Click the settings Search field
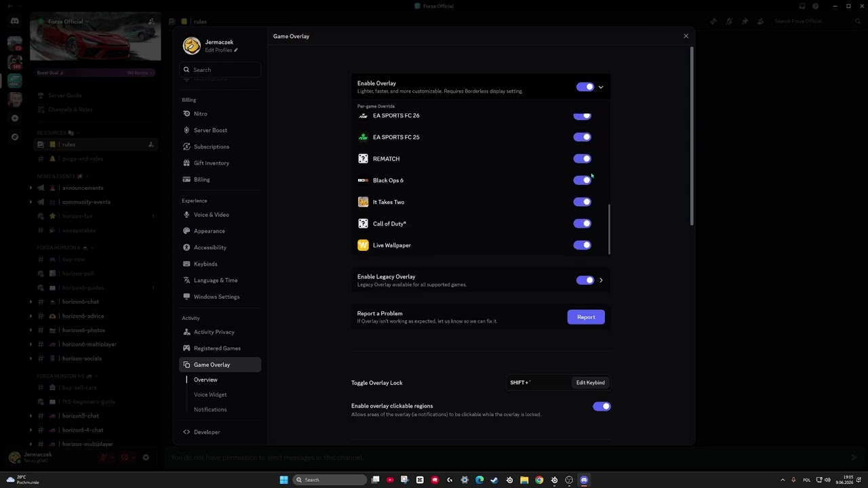 (221, 70)
